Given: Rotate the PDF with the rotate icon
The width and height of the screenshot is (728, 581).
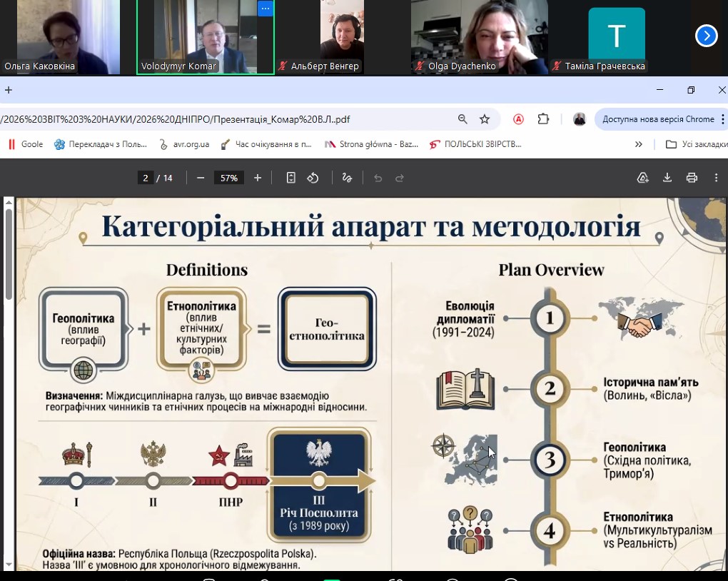Looking at the screenshot, I should (x=313, y=178).
